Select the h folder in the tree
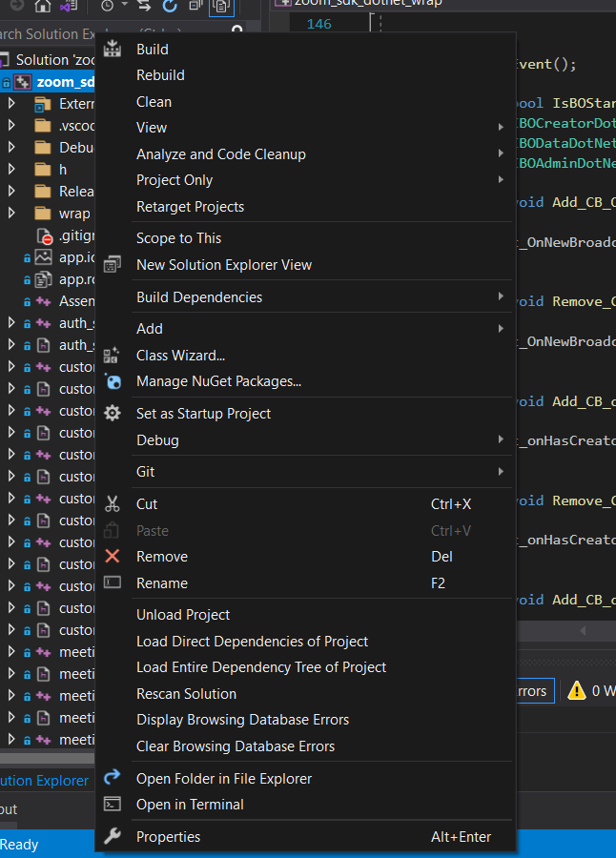The width and height of the screenshot is (616, 858). [63, 170]
